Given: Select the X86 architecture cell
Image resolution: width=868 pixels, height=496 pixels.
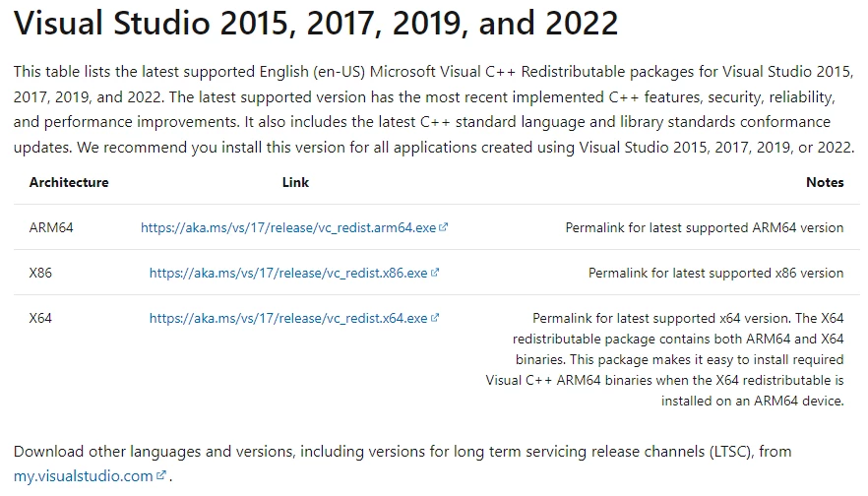Looking at the screenshot, I should point(40,273).
